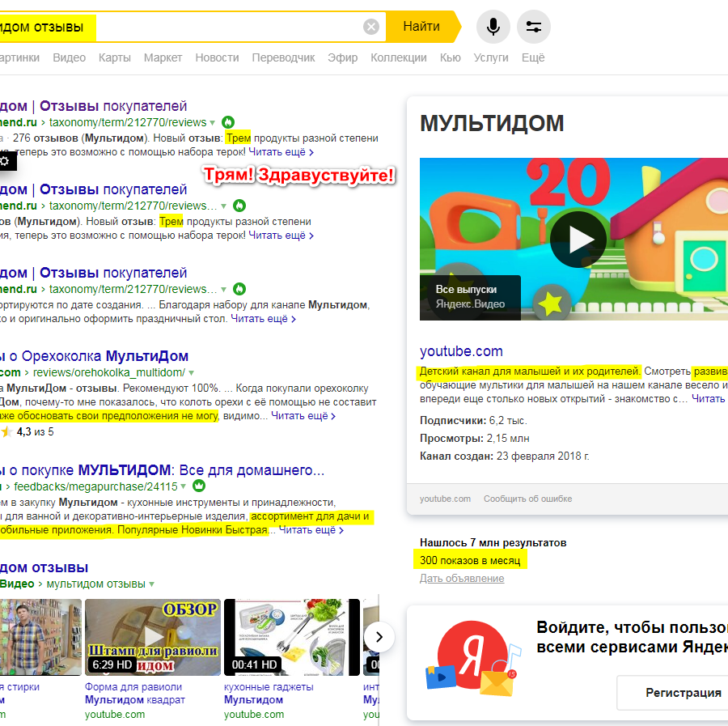Click into the search input field
Image resolution: width=728 pixels, height=726 pixels.
tap(226, 27)
